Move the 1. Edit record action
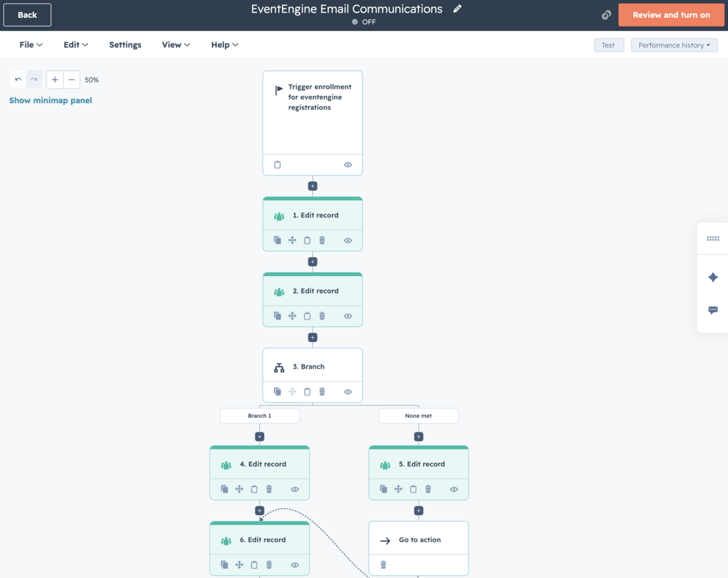 [x=292, y=240]
